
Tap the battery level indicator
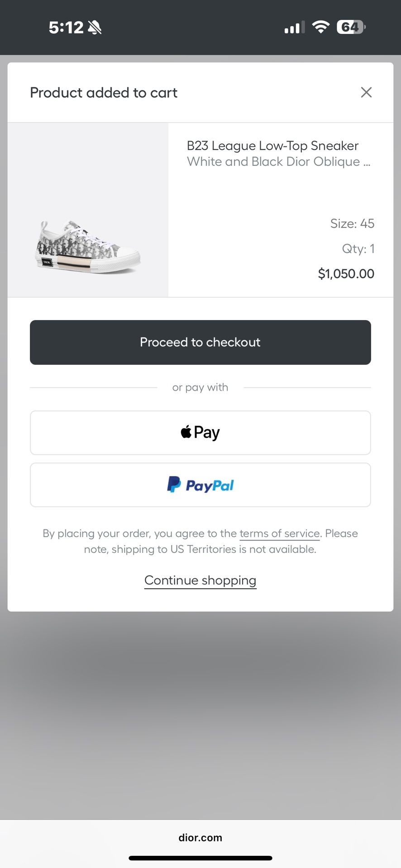351,27
